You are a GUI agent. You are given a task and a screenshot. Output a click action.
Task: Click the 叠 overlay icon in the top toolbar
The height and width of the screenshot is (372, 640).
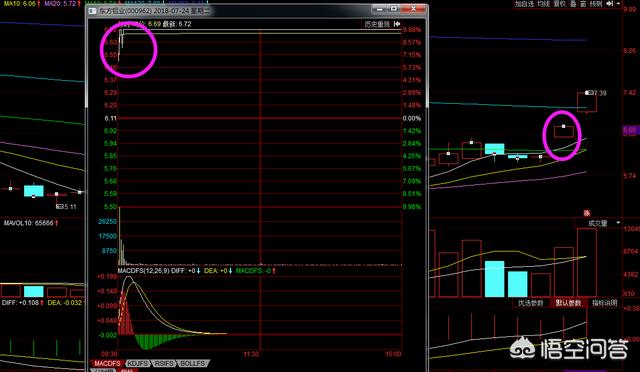(573, 4)
